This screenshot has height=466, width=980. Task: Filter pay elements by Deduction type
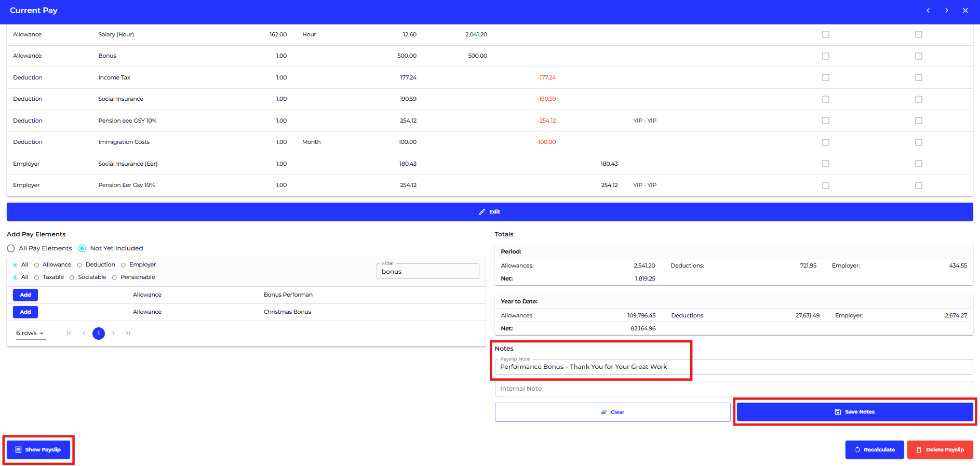coord(79,265)
